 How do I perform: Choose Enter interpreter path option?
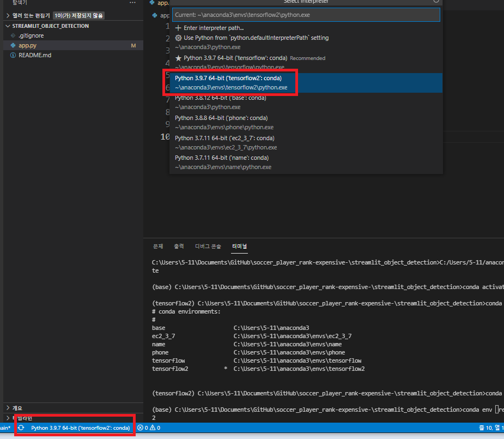306,28
